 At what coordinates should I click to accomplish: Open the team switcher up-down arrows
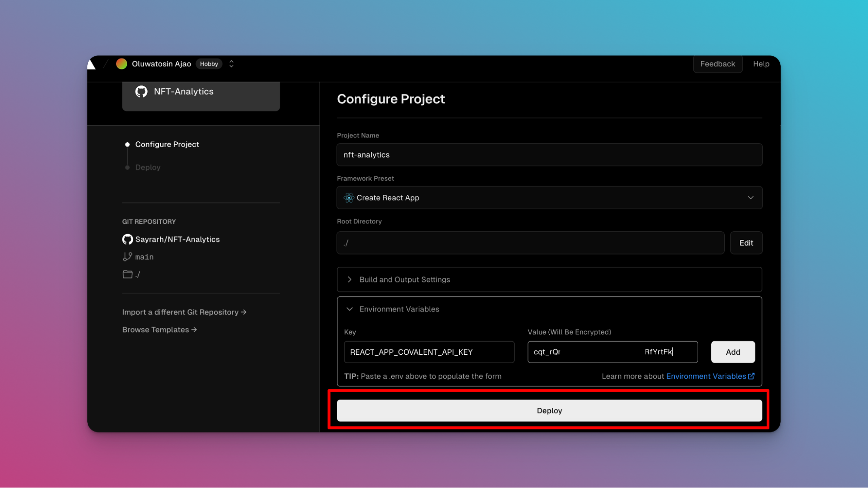231,64
